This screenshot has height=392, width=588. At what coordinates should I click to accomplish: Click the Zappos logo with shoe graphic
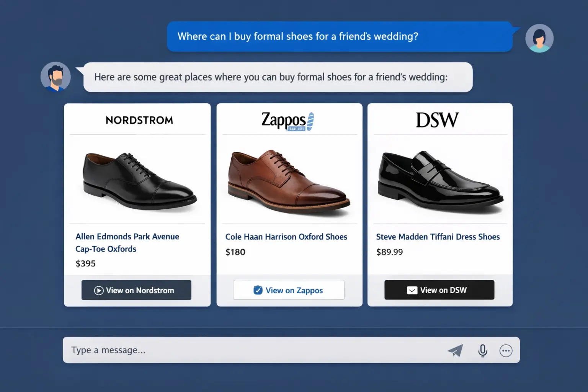pyautogui.click(x=287, y=120)
